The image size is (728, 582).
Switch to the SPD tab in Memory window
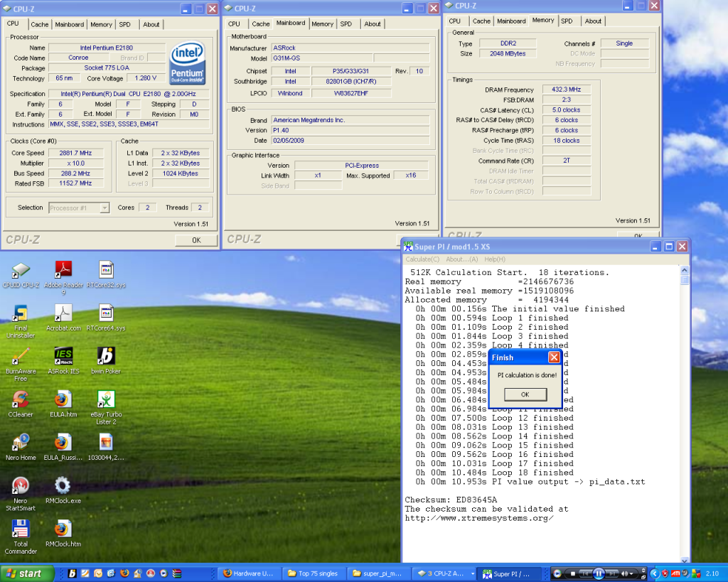(x=567, y=21)
